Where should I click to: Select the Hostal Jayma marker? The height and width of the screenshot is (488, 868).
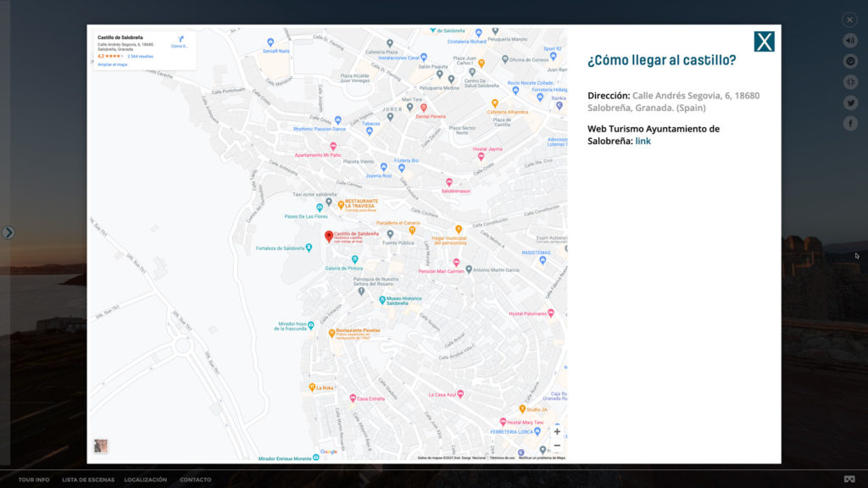(x=481, y=157)
